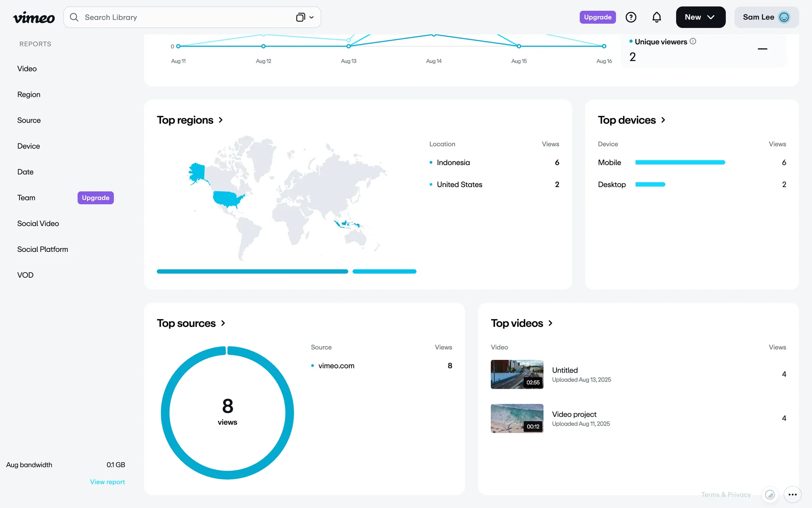
Task: Click the View report link
Action: click(x=107, y=482)
